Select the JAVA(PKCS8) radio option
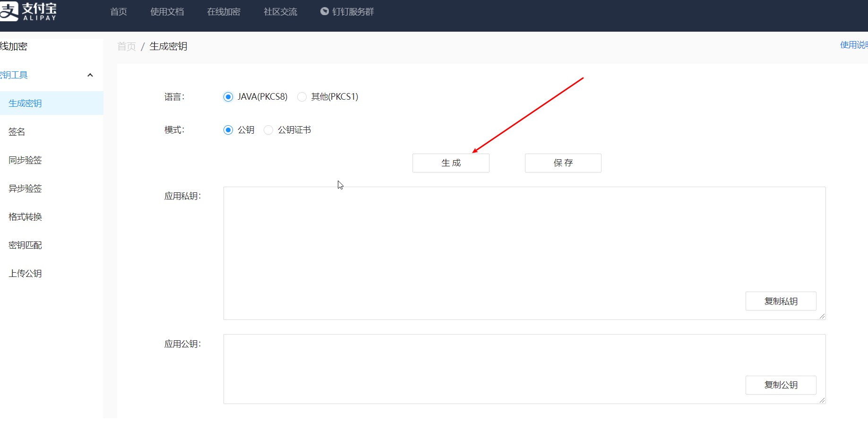 (228, 97)
